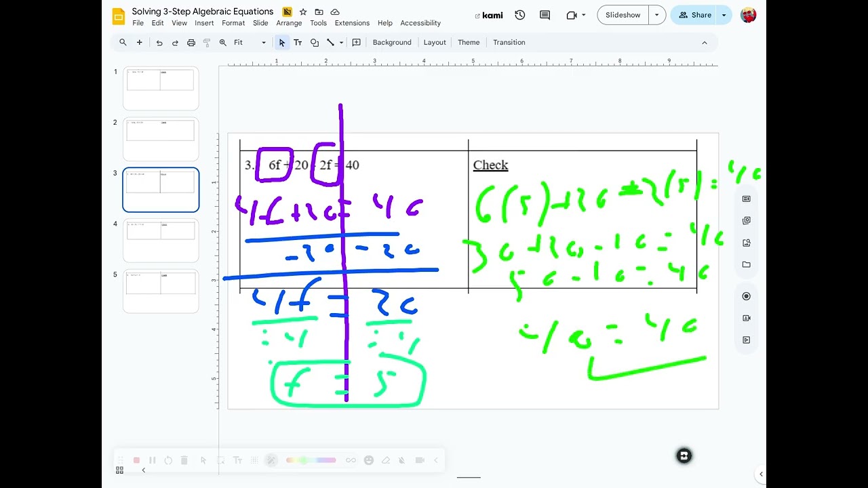The height and width of the screenshot is (488, 868).
Task: Restart recording in bottom toolbar
Action: point(168,460)
